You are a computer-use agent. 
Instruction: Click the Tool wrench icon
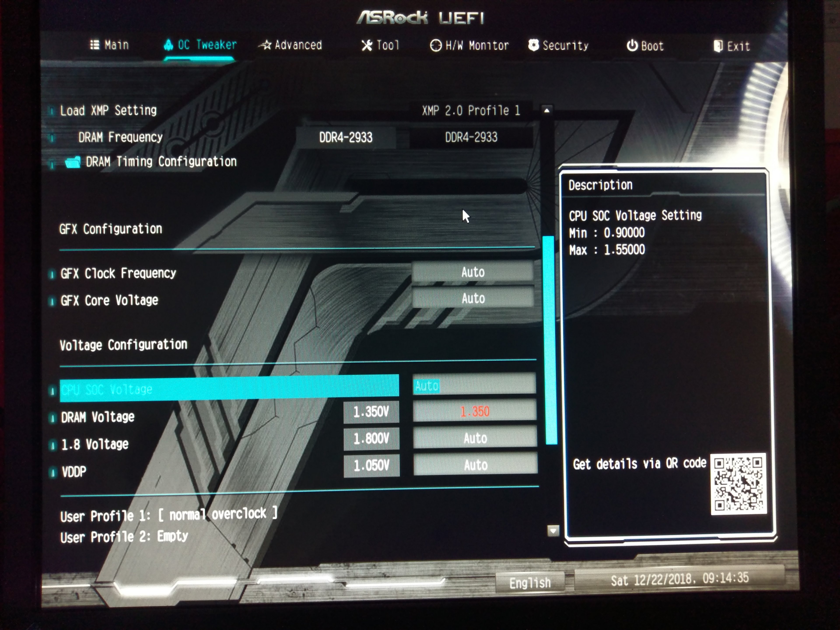click(367, 45)
